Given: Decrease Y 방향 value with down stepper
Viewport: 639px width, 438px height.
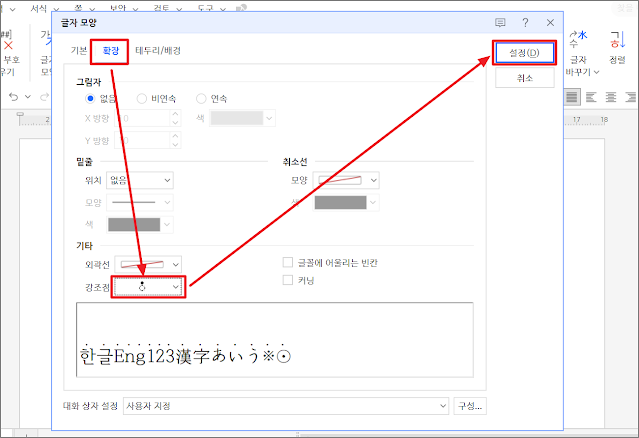Looking at the screenshot, I should coord(175,145).
